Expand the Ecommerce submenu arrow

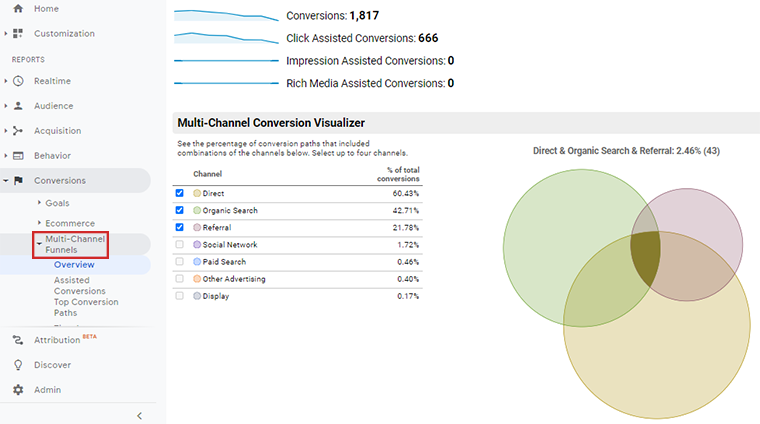pyautogui.click(x=39, y=223)
